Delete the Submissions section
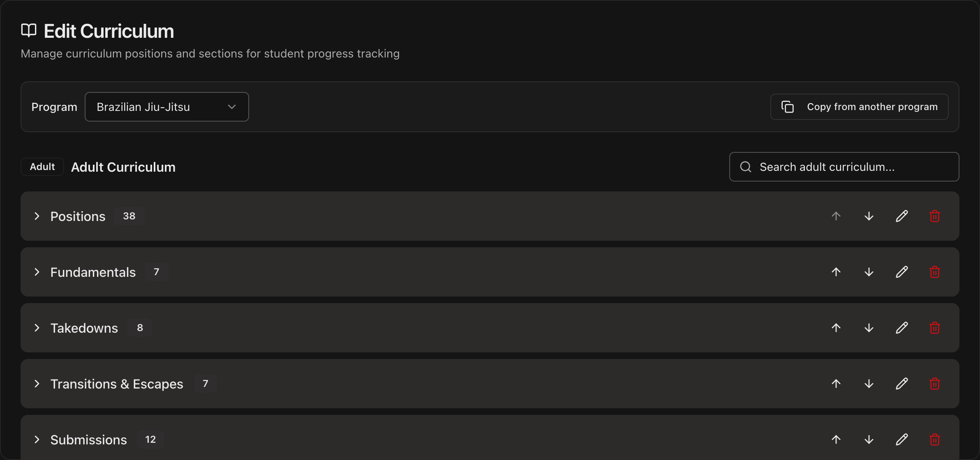 [935, 439]
